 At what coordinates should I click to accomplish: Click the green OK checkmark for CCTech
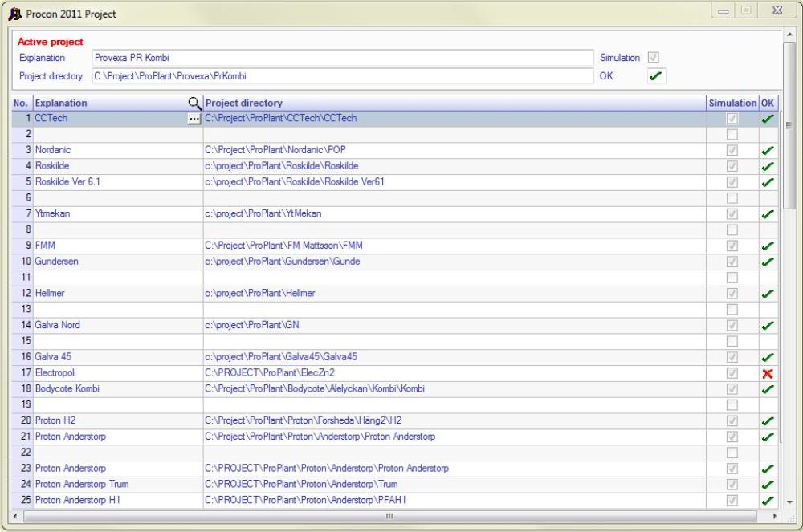pos(768,119)
